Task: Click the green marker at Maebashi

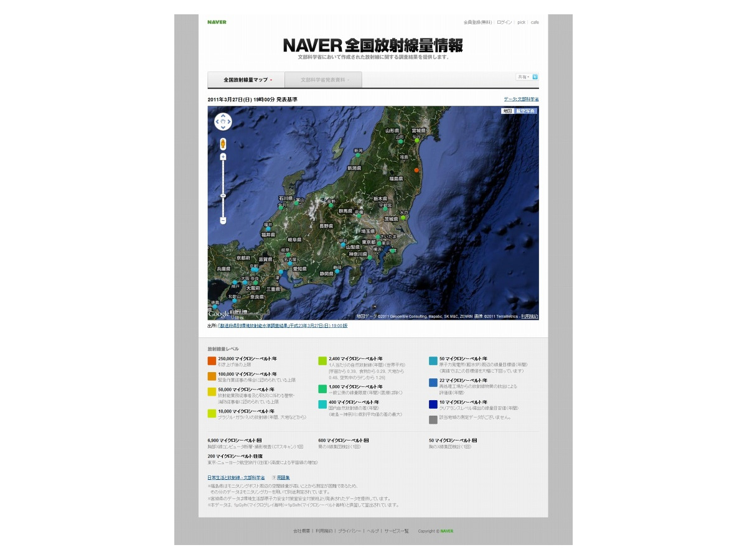Action: coord(359,217)
